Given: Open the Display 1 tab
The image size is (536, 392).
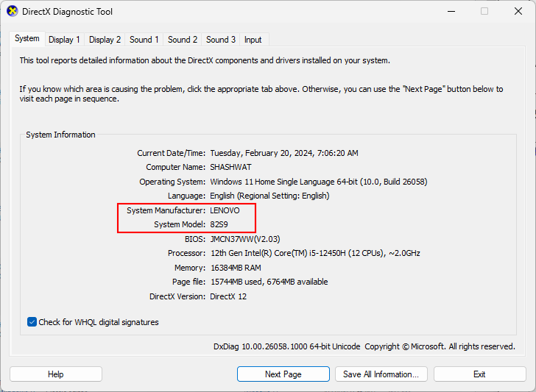Looking at the screenshot, I should click(64, 40).
